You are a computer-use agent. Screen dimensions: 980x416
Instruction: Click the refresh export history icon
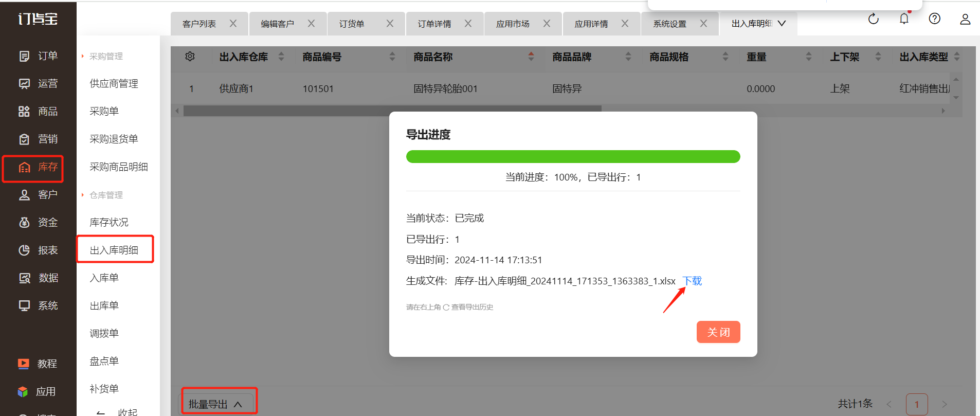(873, 20)
